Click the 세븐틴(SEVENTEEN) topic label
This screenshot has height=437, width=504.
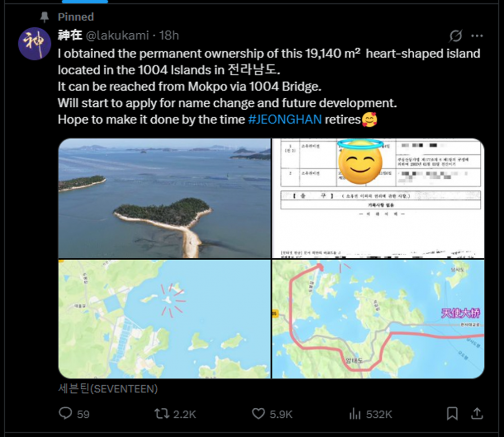click(108, 389)
